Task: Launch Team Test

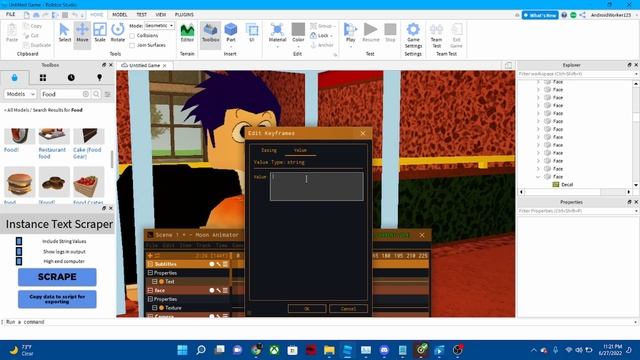Action: tap(436, 35)
